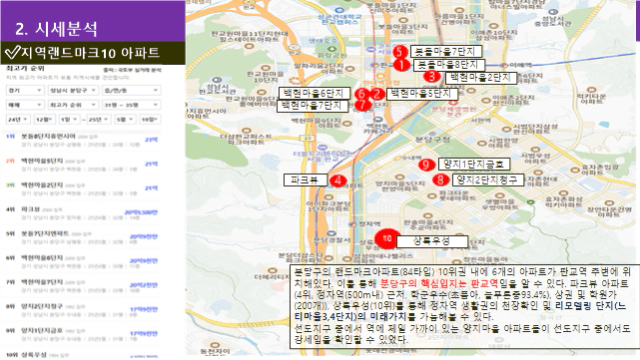
Task: Open the 31평 ~ 35평 size dropdown
Action: [x=131, y=105]
